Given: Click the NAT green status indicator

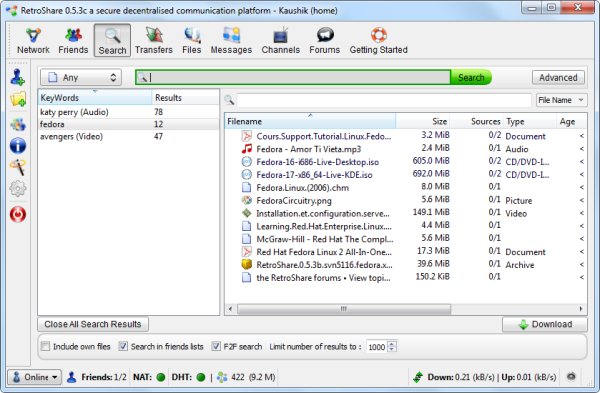Looking at the screenshot, I should point(161,377).
